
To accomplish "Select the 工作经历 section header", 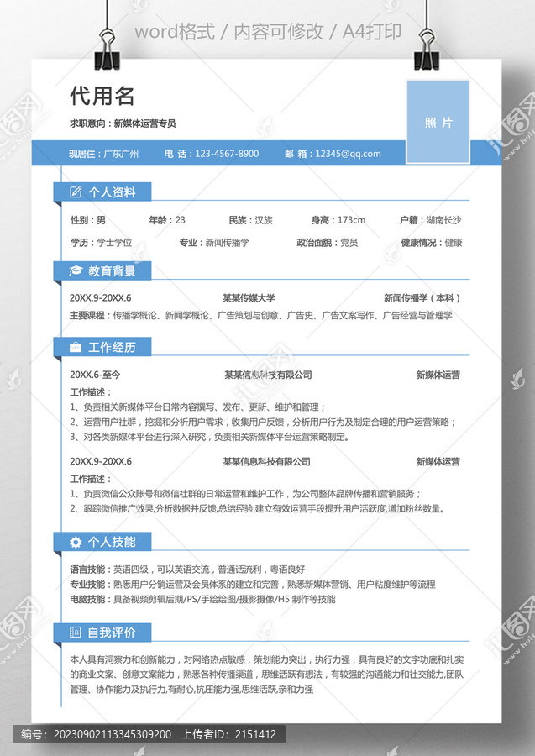I will click(102, 347).
